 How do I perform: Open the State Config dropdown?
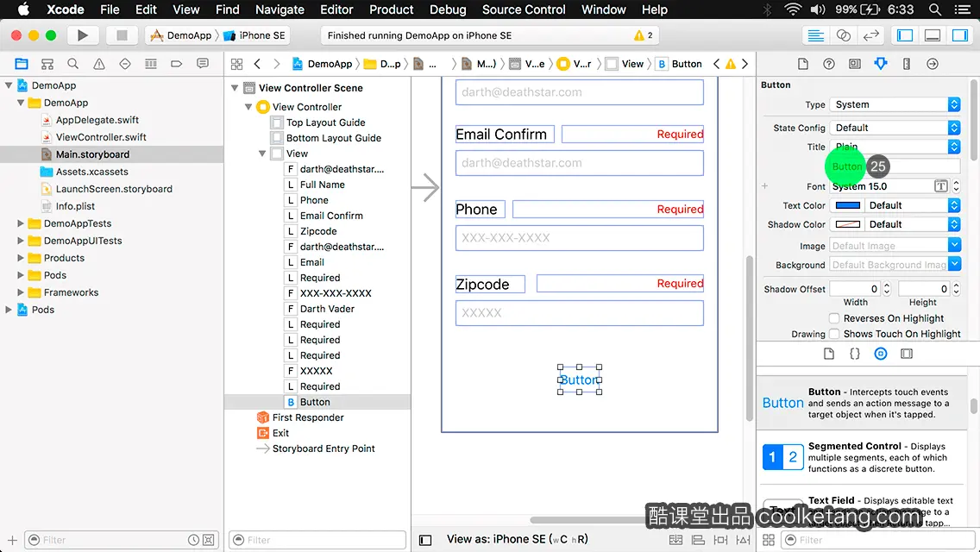[895, 128]
